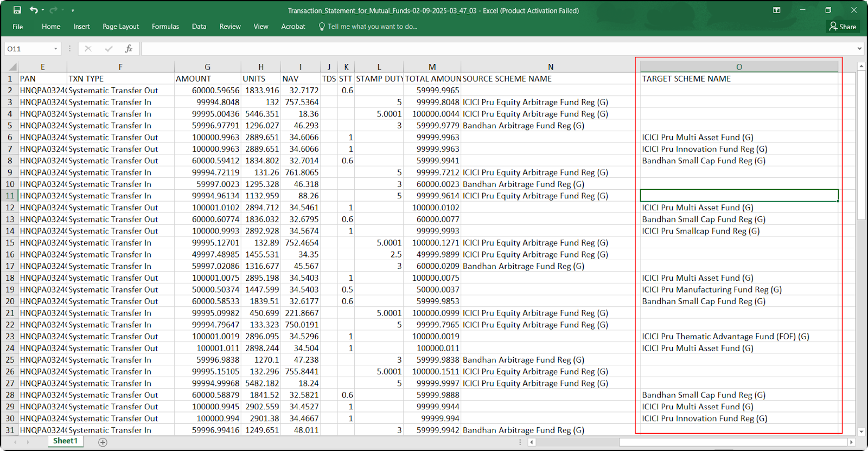This screenshot has width=868, height=451.
Task: Minimize the Excel window
Action: 802,10
